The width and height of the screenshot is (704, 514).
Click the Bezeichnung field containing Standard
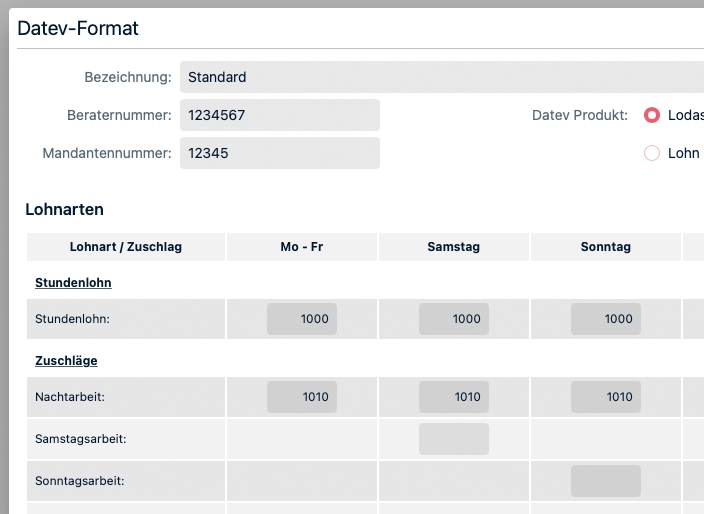click(x=440, y=77)
